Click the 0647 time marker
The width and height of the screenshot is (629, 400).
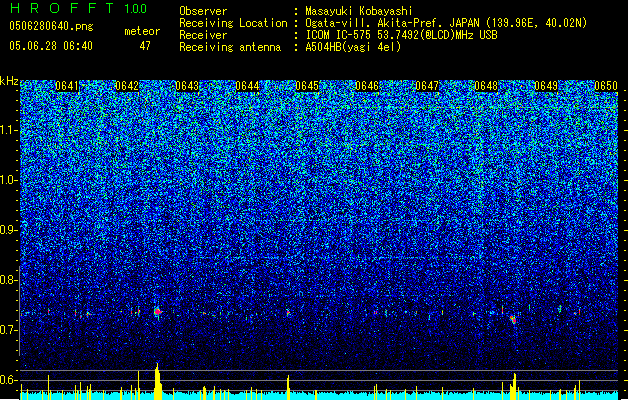click(x=427, y=86)
